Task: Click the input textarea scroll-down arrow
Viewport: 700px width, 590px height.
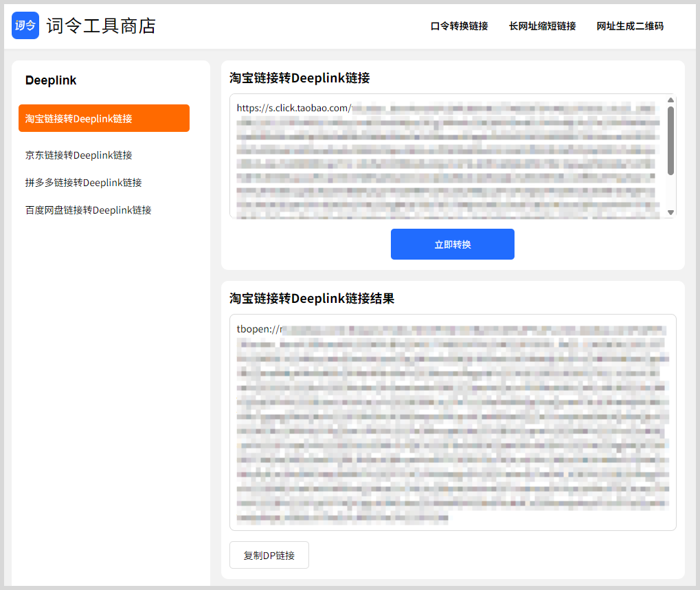Action: (x=670, y=212)
